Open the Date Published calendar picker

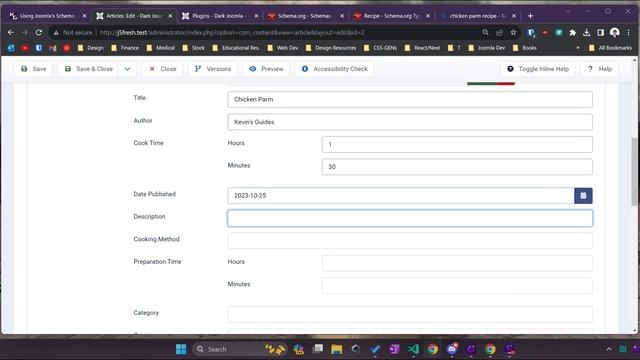click(583, 196)
